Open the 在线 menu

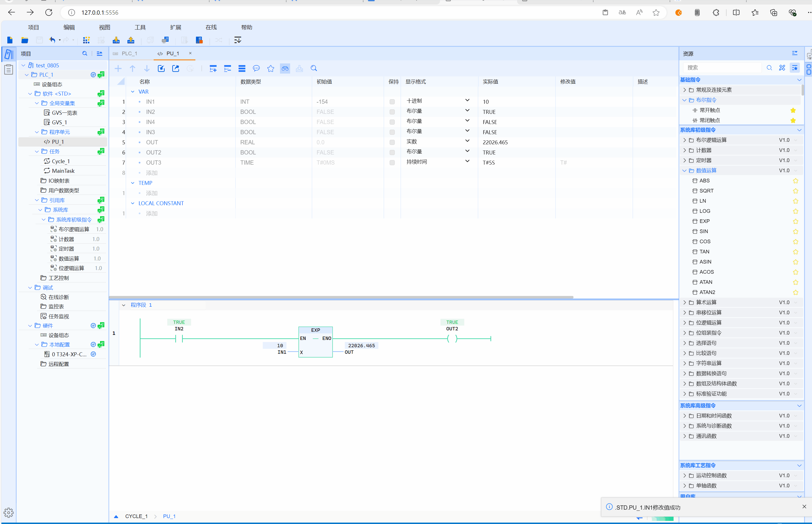tap(211, 27)
